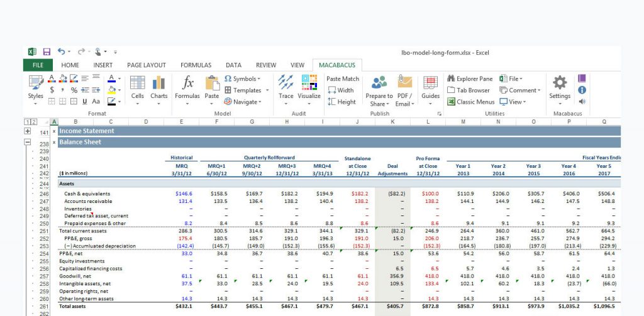Click the Prepare to Share icon
Image resolution: width=644 pixels, height=316 pixels.
(379, 82)
